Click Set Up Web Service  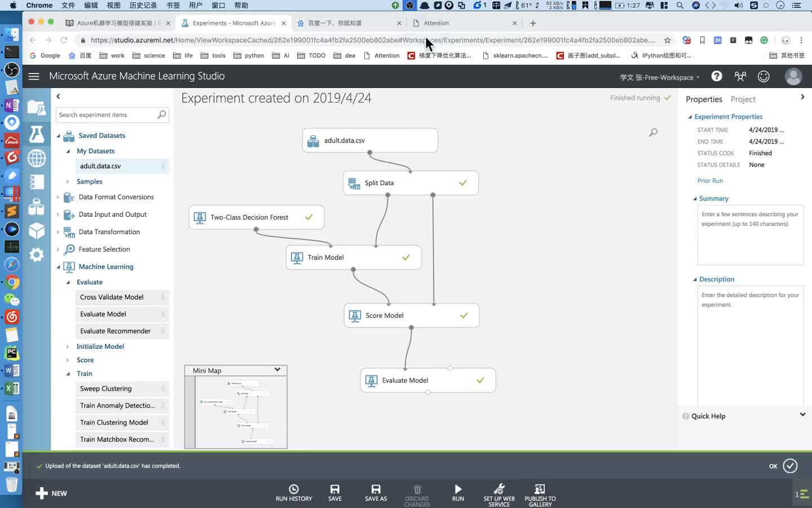pos(499,495)
